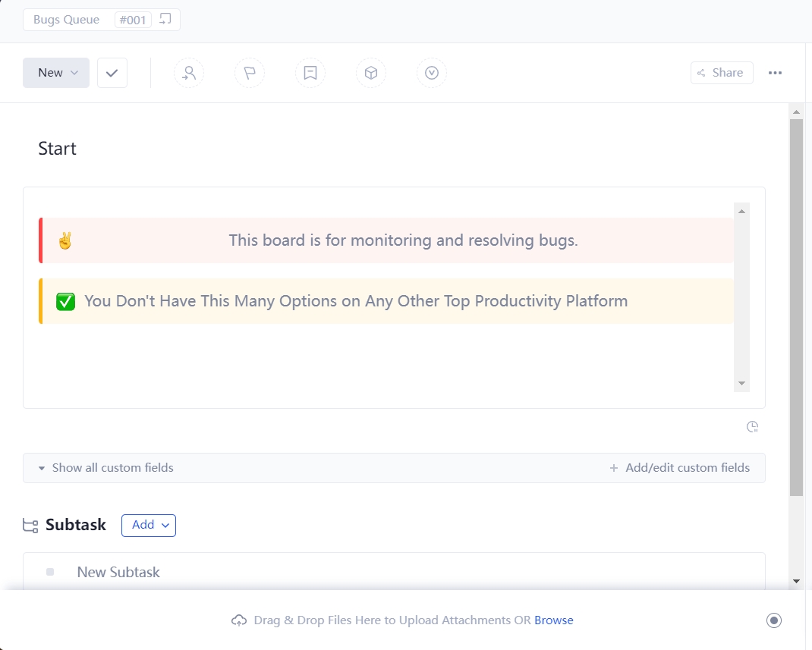This screenshot has width=812, height=650.
Task: Expand Show all custom fields
Action: click(x=106, y=468)
